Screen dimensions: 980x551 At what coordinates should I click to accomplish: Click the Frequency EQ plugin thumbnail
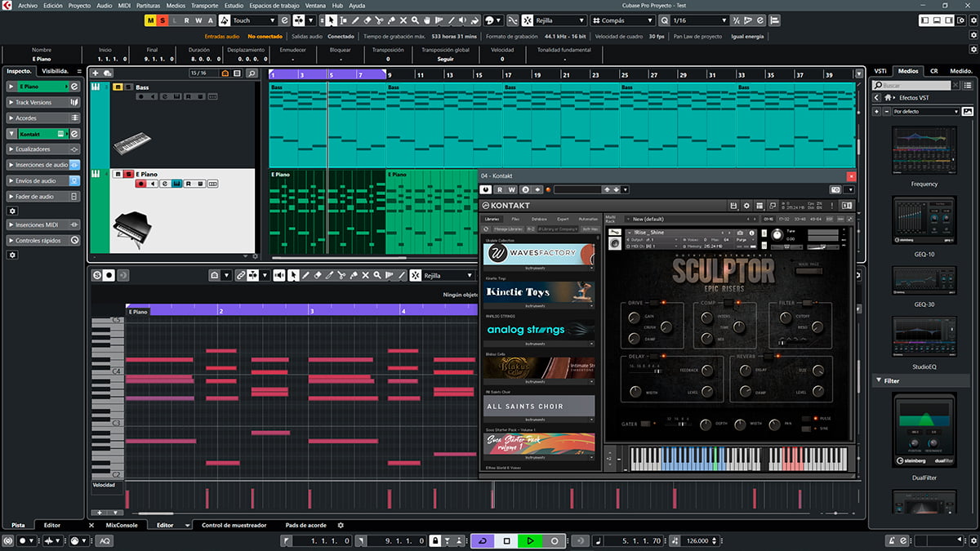924,151
